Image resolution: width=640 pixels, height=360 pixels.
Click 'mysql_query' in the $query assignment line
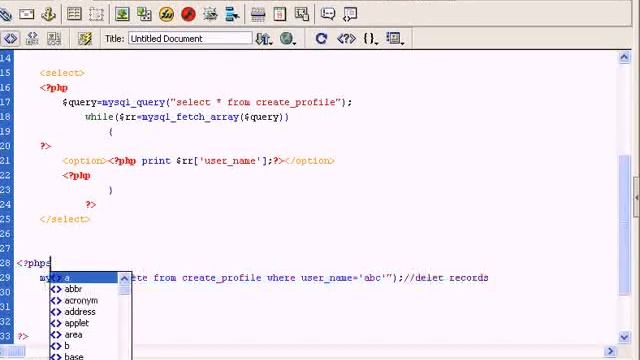(x=133, y=102)
